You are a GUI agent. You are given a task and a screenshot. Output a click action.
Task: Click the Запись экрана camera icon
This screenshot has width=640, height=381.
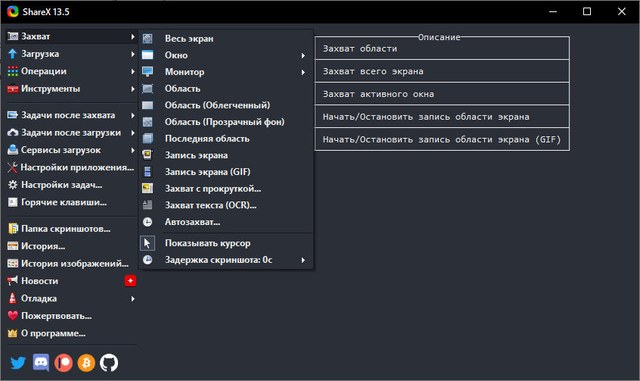[147, 155]
